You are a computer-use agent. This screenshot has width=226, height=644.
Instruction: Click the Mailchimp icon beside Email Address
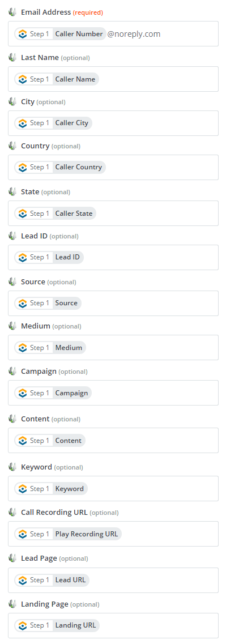point(12,12)
